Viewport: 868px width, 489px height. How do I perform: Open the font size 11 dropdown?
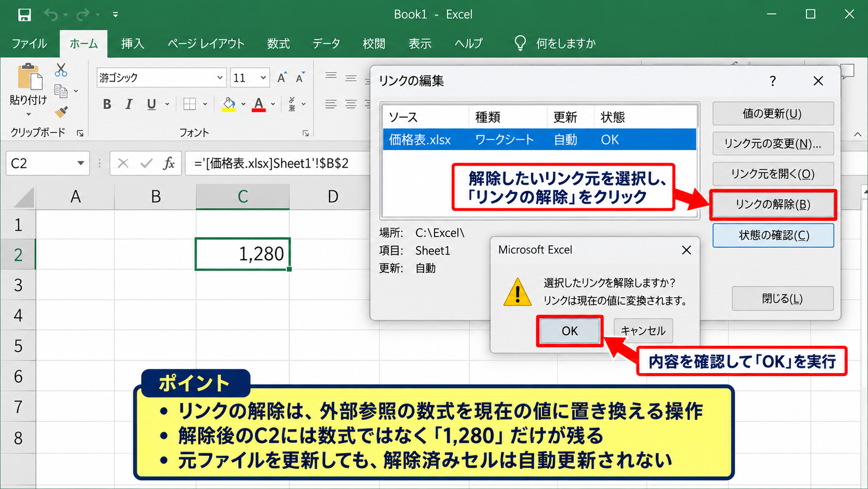tap(263, 78)
